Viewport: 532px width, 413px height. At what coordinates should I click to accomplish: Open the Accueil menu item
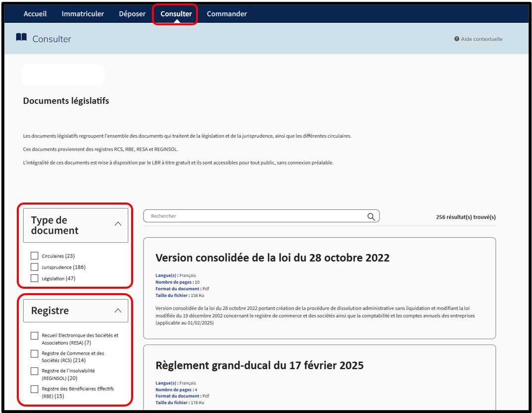pyautogui.click(x=35, y=14)
